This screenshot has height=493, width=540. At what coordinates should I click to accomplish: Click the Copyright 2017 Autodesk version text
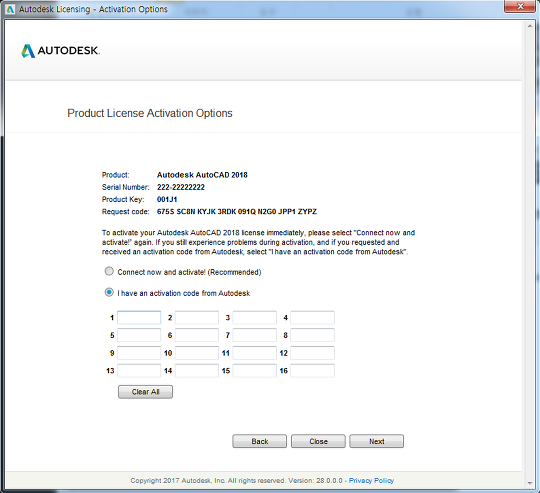pos(236,480)
